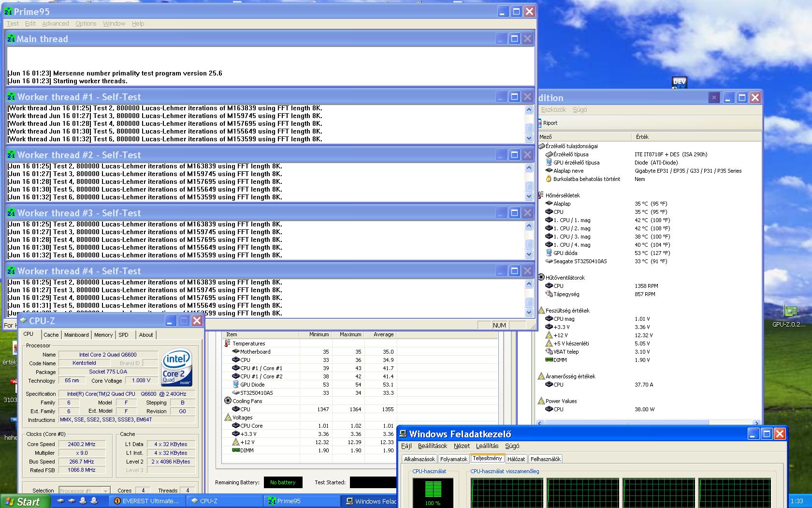Click the Minimum column header
The image size is (812, 508).
316,334
